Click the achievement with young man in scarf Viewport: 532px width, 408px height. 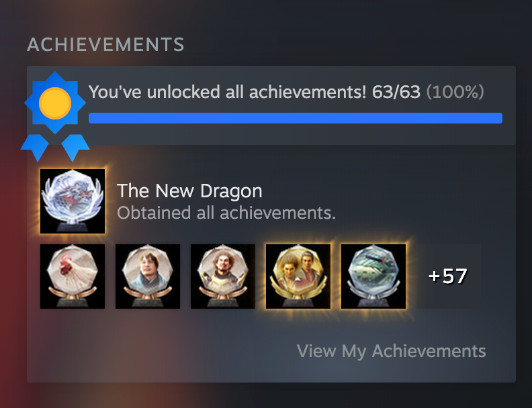(x=148, y=276)
